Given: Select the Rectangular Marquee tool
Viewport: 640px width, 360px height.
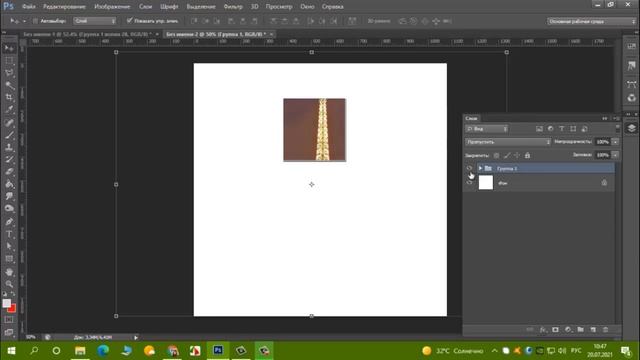Looking at the screenshot, I should 9,61.
